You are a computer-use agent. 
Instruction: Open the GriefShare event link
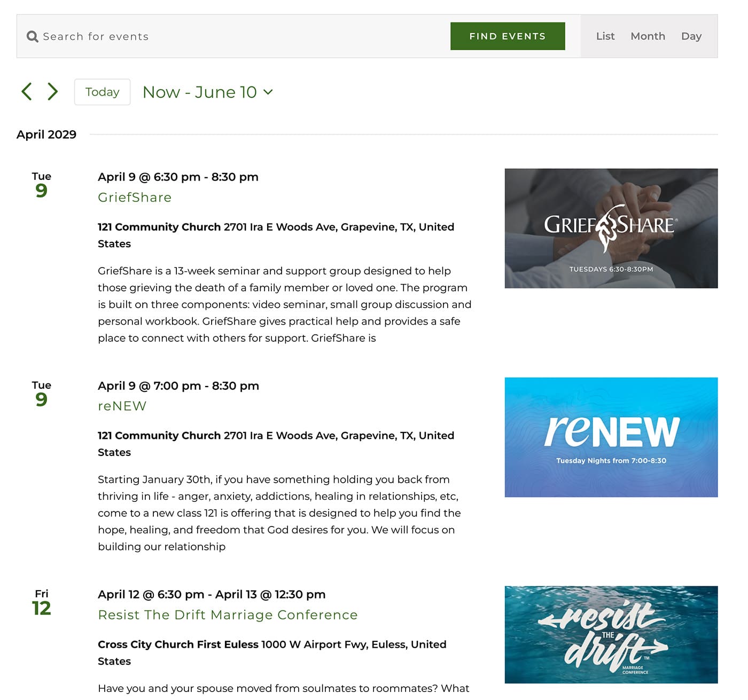click(134, 197)
